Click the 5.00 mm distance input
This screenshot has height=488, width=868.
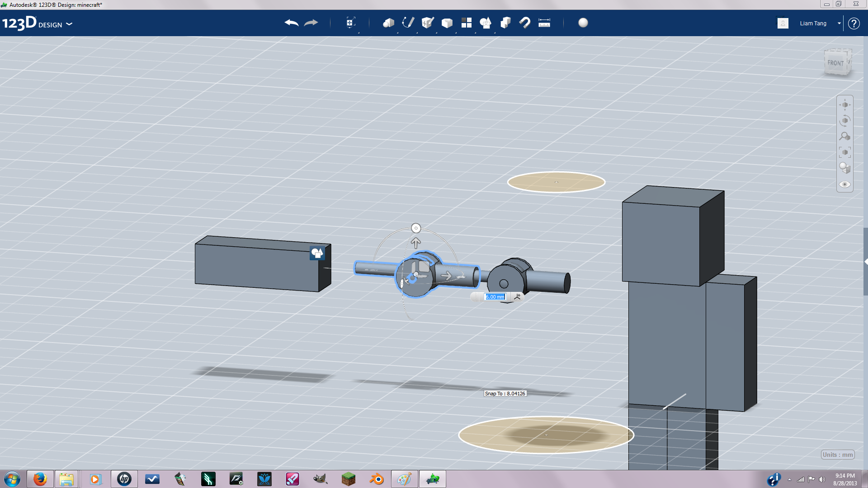(495, 297)
